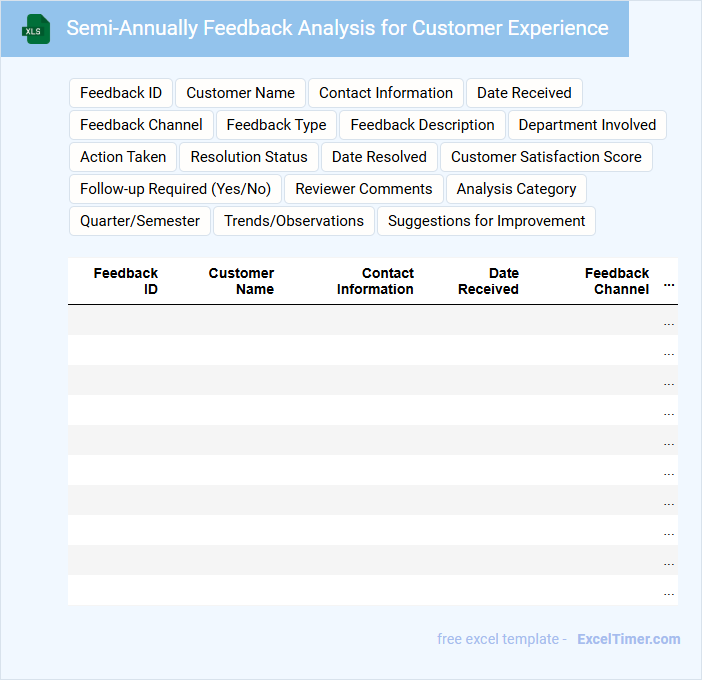Click the Feedback Channel column header
This screenshot has width=702, height=680.
pos(617,281)
